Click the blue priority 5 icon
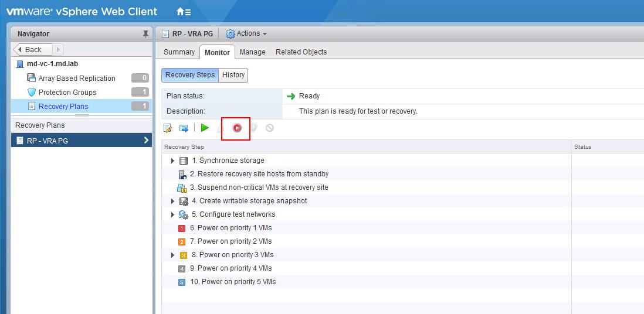Viewport: 644px width, 314px height. click(182, 282)
